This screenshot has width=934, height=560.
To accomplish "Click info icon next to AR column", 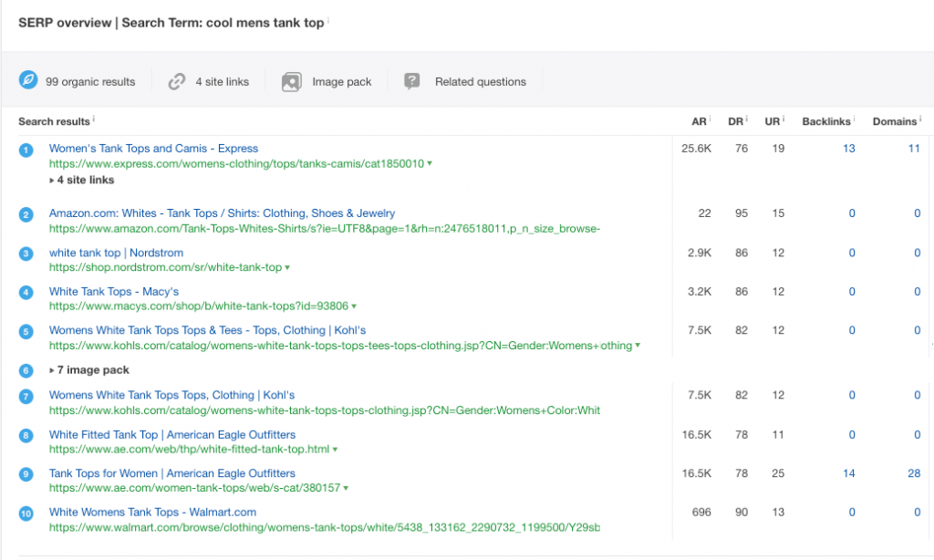I will coord(710,119).
